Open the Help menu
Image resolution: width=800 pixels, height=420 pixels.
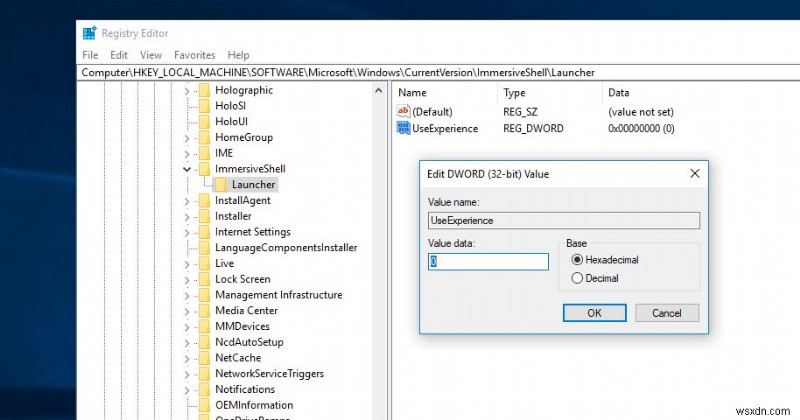coord(238,55)
